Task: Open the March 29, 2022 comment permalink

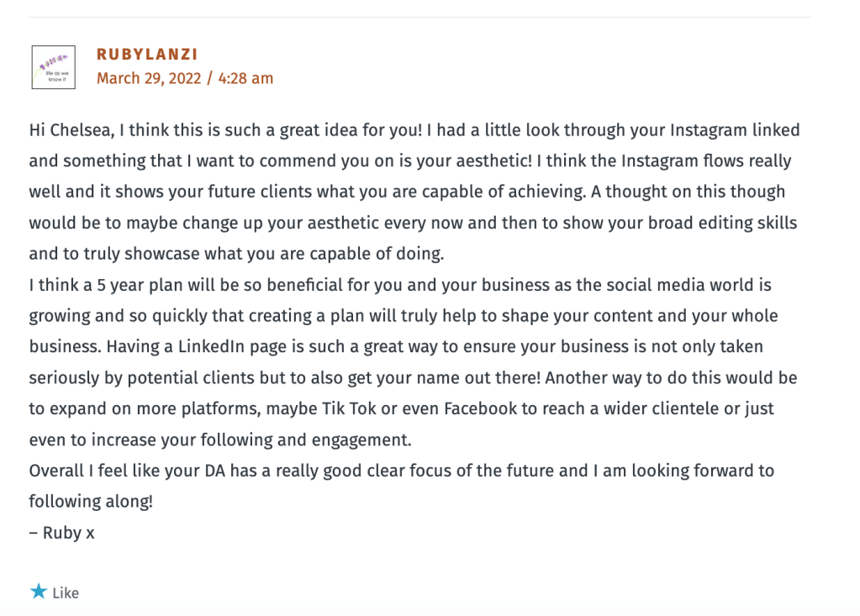Action: [149, 78]
